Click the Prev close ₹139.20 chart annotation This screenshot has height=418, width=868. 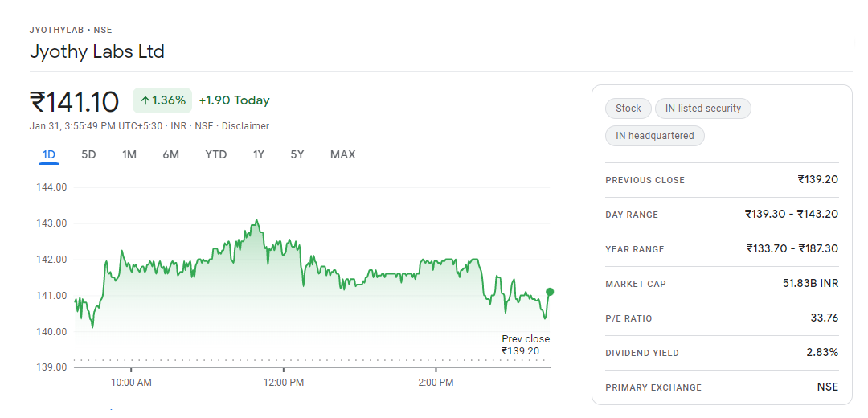526,345
